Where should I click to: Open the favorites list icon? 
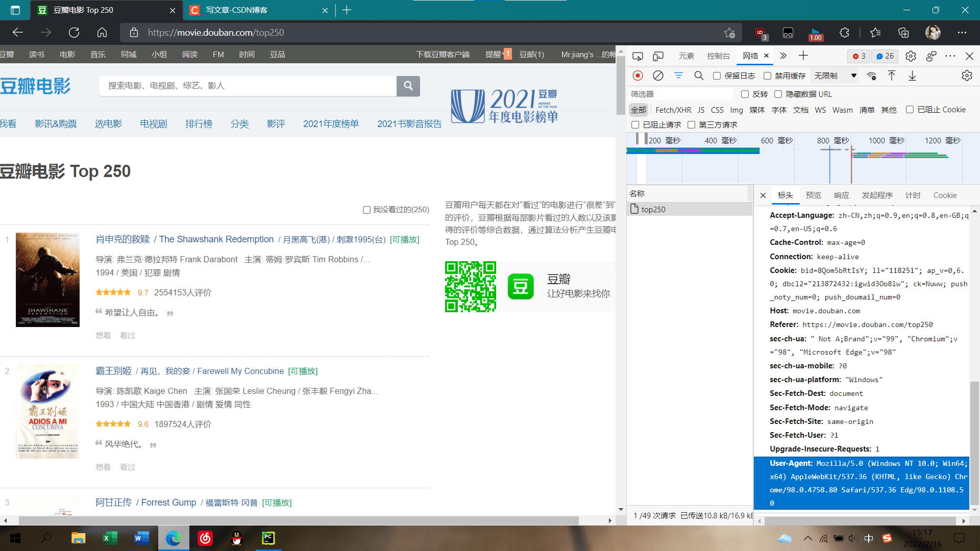[875, 33]
